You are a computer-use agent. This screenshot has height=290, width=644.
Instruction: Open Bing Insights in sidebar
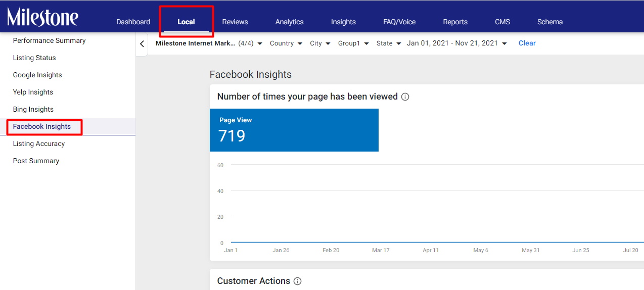33,109
